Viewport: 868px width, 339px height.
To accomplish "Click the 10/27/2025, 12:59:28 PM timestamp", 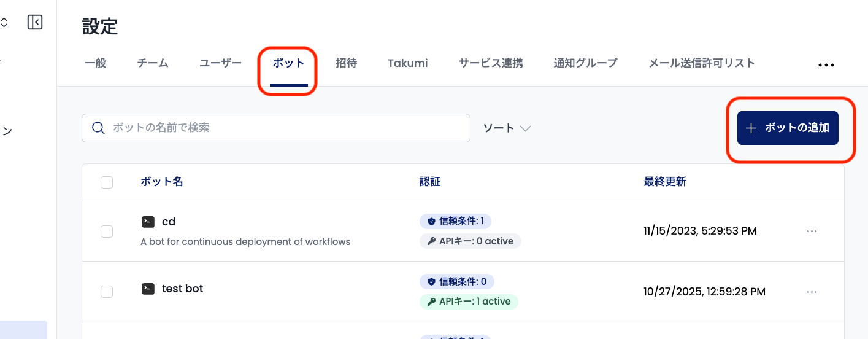I will tap(705, 292).
